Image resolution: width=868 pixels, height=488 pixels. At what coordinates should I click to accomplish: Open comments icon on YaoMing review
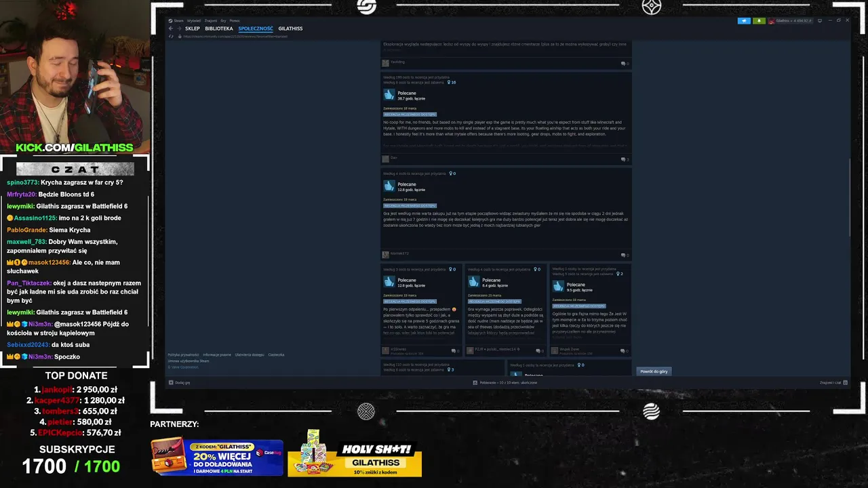pyautogui.click(x=625, y=64)
